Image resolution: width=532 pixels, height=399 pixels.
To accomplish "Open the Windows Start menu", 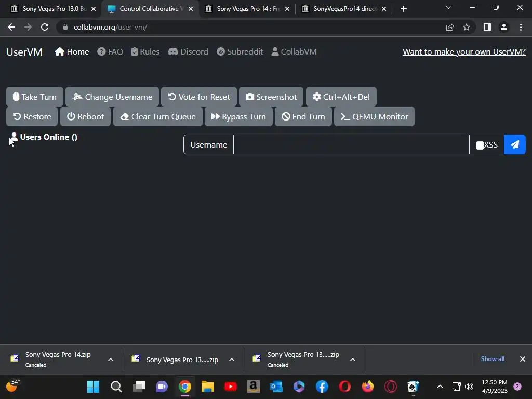I will [x=94, y=387].
